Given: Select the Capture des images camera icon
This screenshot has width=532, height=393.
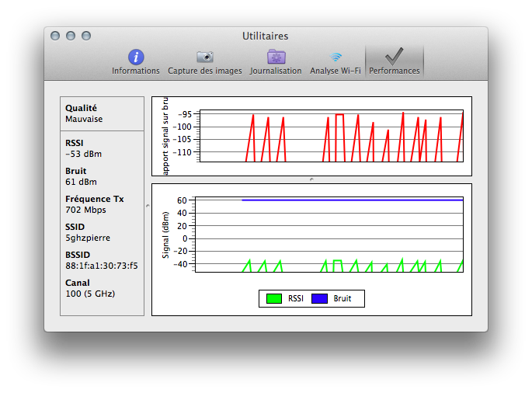Looking at the screenshot, I should pyautogui.click(x=205, y=57).
